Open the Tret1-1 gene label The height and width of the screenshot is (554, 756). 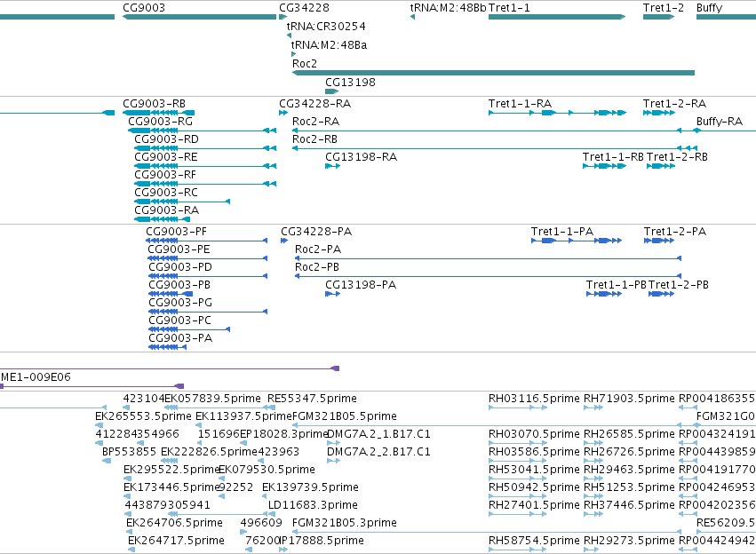(x=509, y=8)
